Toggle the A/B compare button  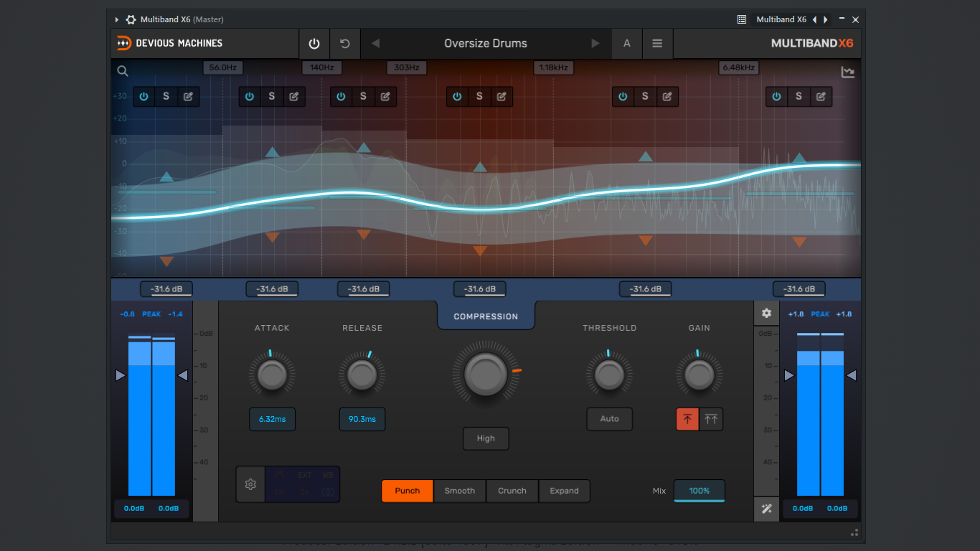point(627,44)
